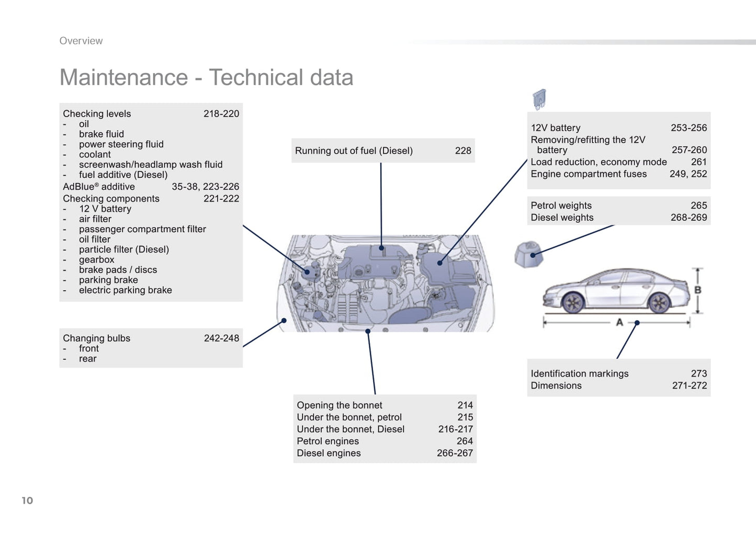
Task: Click the grey cap icon beside the car
Action: [528, 254]
